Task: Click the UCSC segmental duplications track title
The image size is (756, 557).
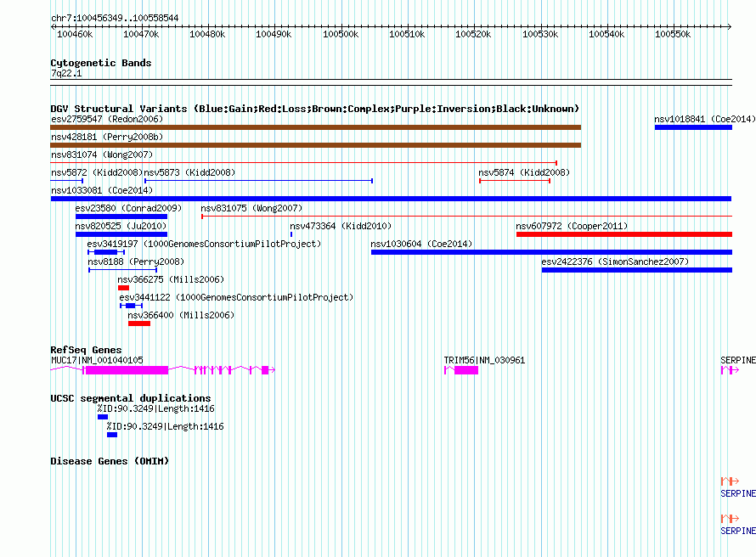Action: tap(131, 398)
